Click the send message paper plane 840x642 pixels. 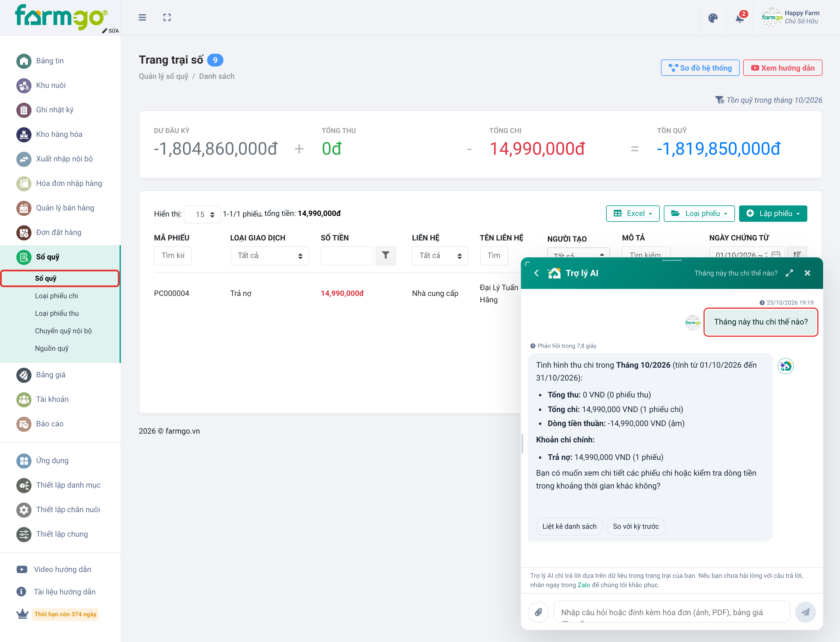(805, 612)
